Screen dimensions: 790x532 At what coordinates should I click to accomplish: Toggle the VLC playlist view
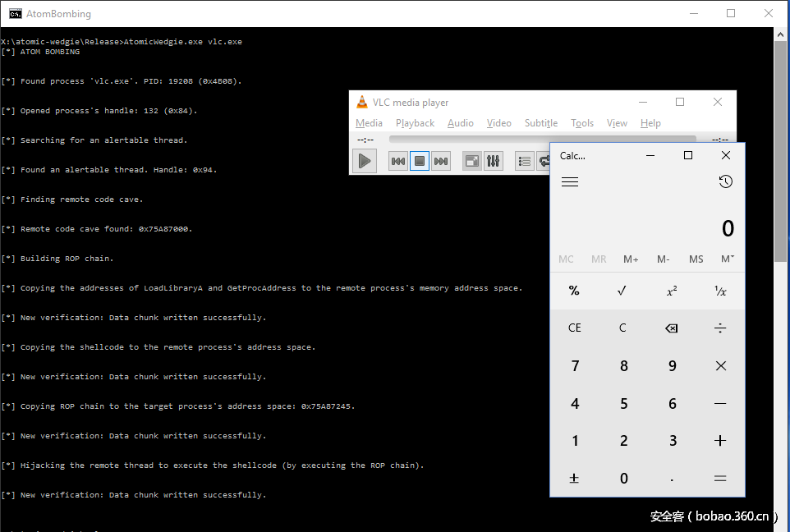[x=524, y=161]
